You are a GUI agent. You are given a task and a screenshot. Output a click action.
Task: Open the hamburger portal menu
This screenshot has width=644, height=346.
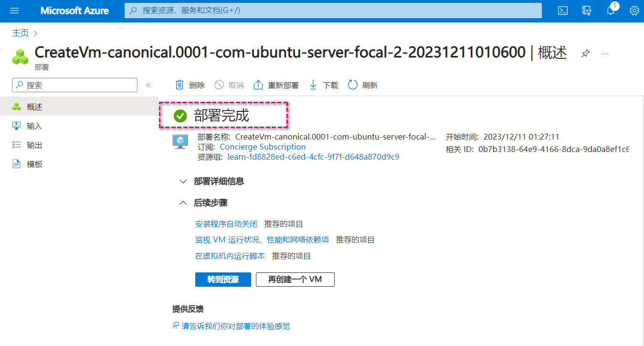(x=14, y=11)
